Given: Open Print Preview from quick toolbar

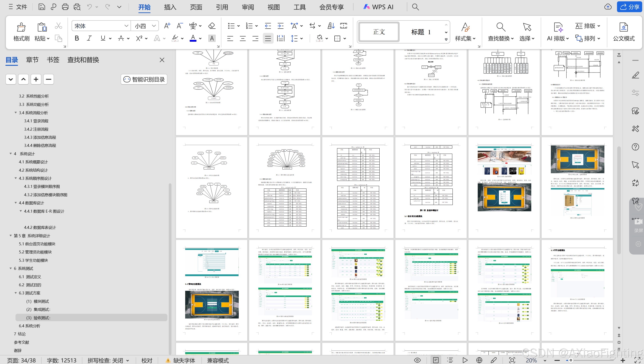Looking at the screenshot, I should pyautogui.click(x=77, y=7).
